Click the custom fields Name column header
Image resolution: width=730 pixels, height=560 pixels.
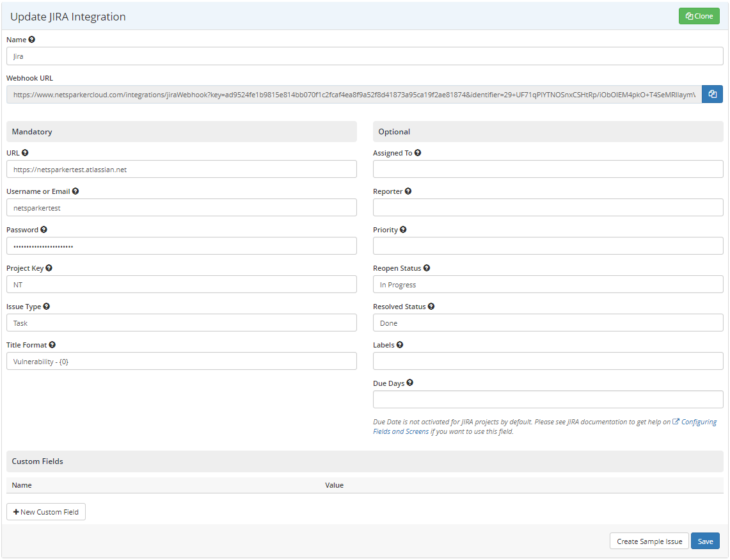tap(22, 485)
